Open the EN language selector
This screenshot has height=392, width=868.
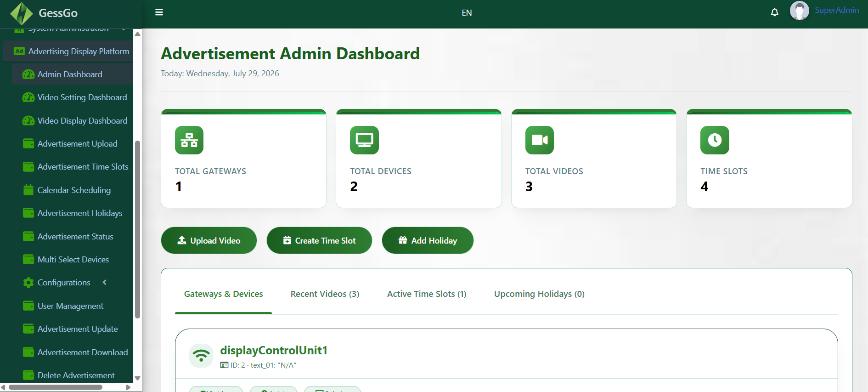(x=467, y=13)
